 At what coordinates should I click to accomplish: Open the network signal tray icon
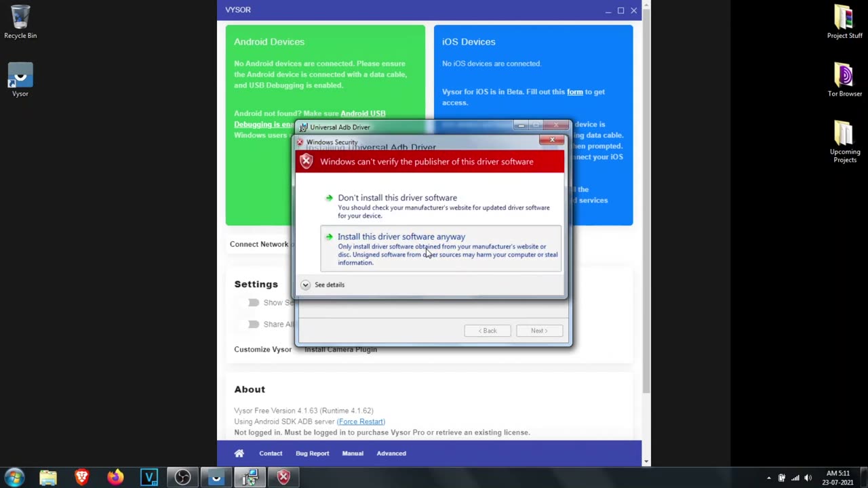point(795,478)
